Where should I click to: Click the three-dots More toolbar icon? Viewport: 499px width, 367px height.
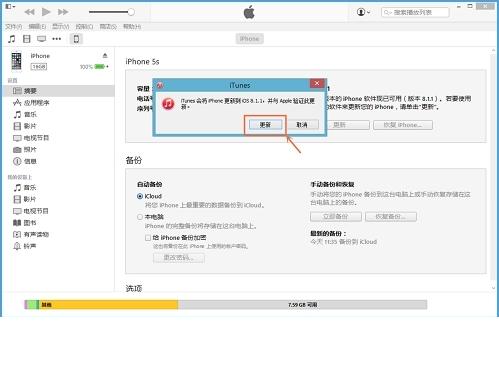57,39
